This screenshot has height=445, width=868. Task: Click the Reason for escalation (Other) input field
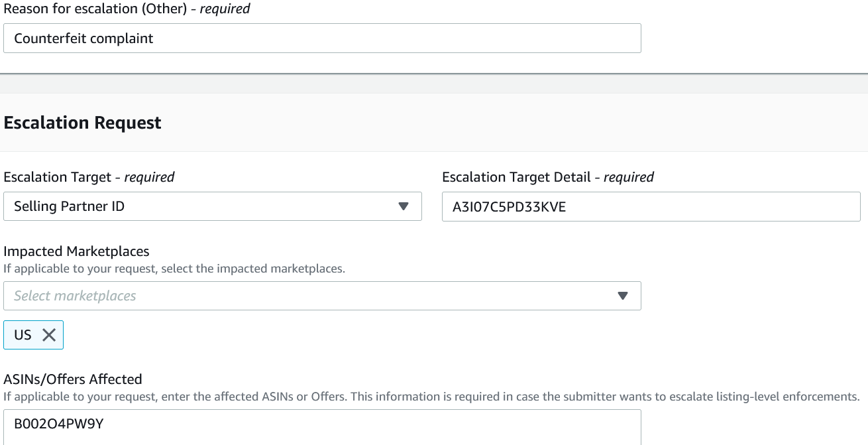click(x=322, y=38)
